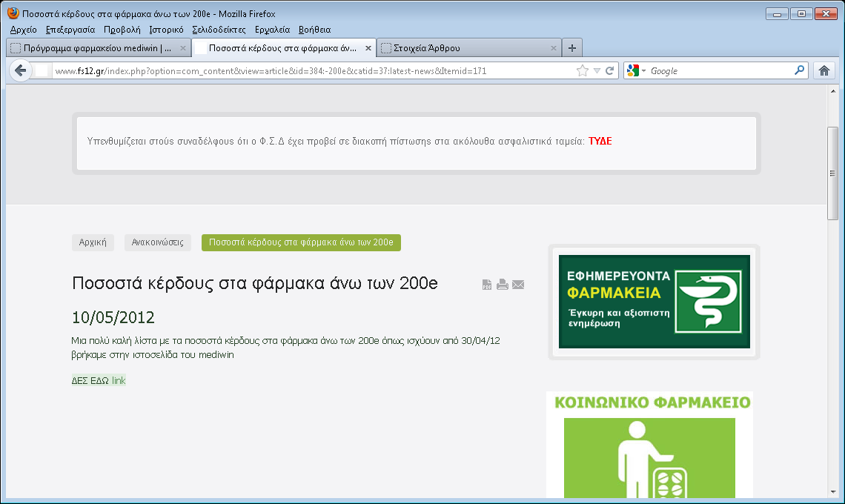Switch to Πρόγραμμα φαρμακείου mediwin tab
The image size is (845, 504).
click(97, 48)
